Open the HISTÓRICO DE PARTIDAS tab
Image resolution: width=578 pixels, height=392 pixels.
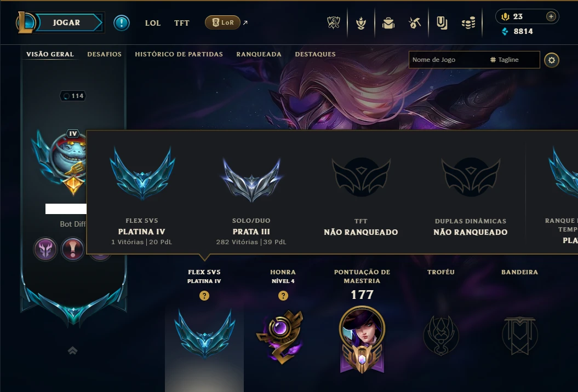pos(179,54)
